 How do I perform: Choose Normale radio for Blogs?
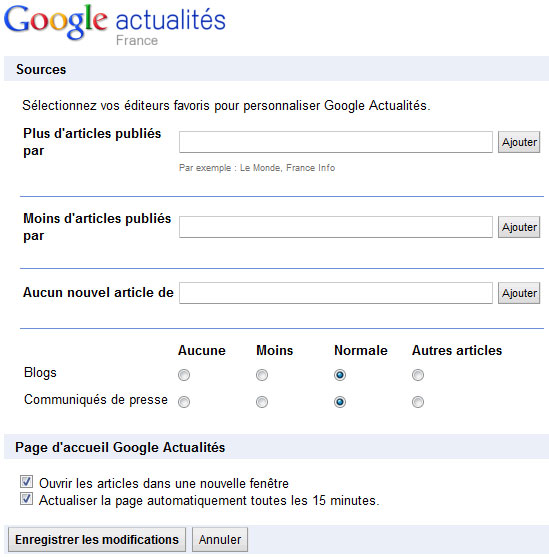pyautogui.click(x=340, y=375)
